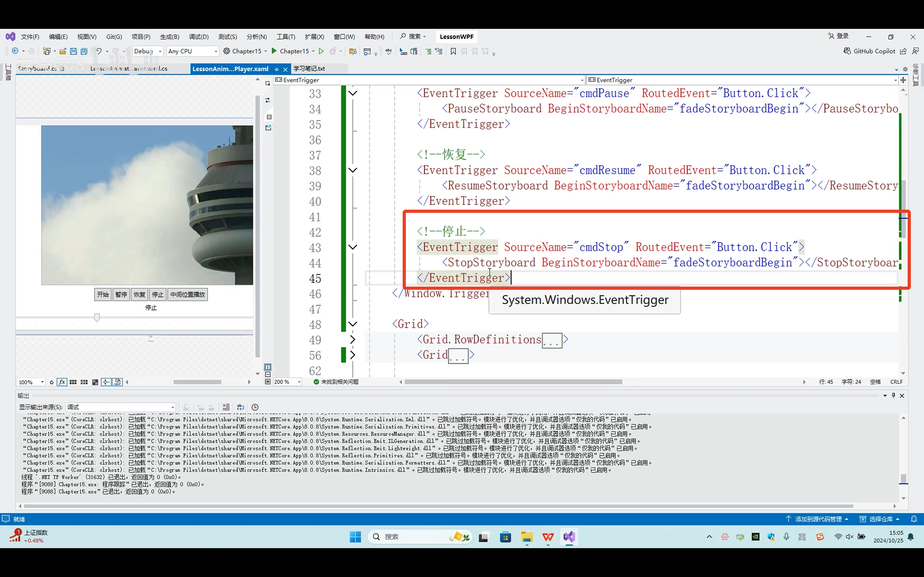Switch to 学习笔记.txt tab

[x=309, y=69]
